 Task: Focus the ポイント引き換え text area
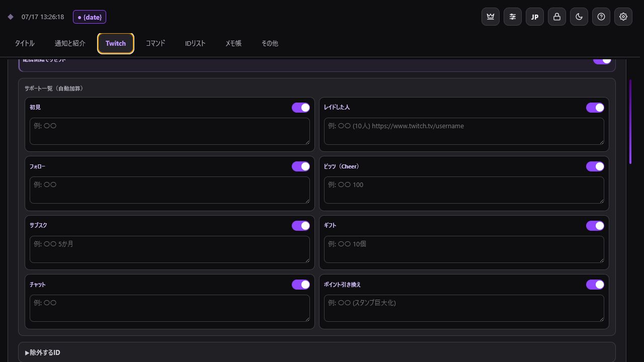[x=464, y=308]
